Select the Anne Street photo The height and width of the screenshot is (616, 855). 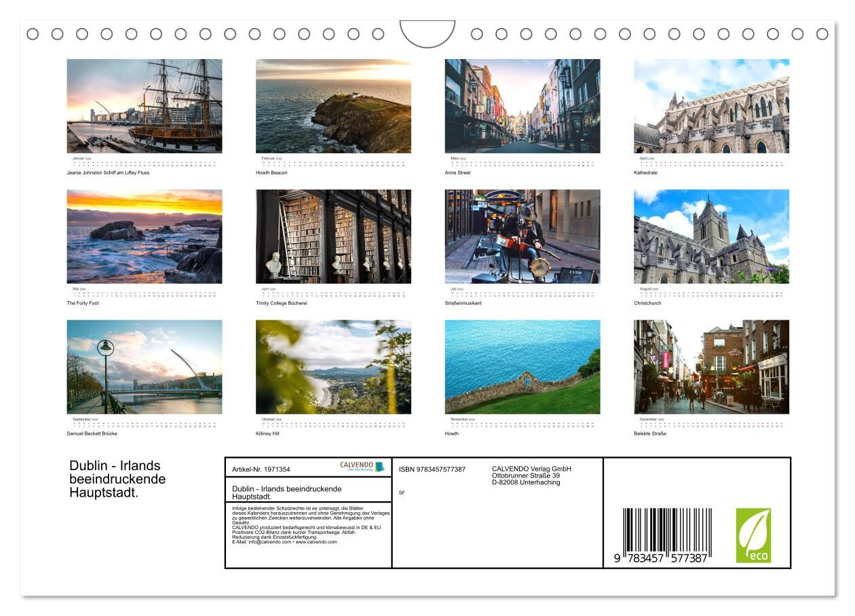click(x=522, y=106)
